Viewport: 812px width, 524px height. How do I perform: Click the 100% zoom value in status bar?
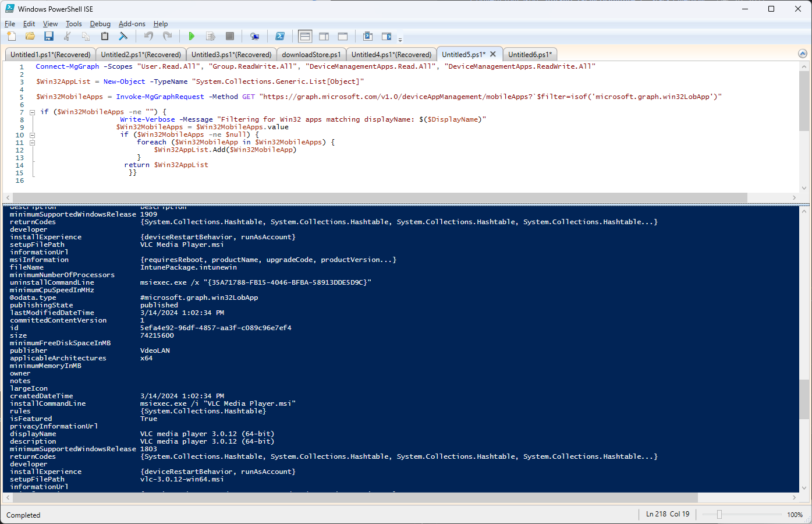[795, 515]
